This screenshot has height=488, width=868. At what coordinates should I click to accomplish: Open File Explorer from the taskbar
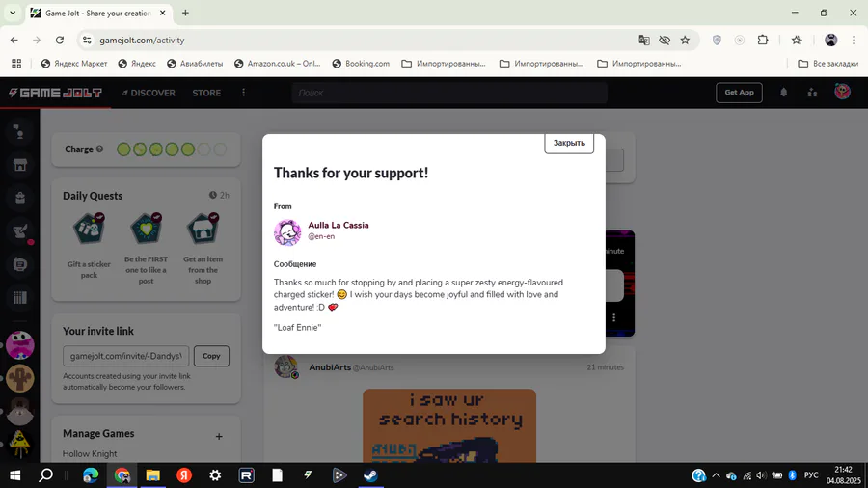152,475
